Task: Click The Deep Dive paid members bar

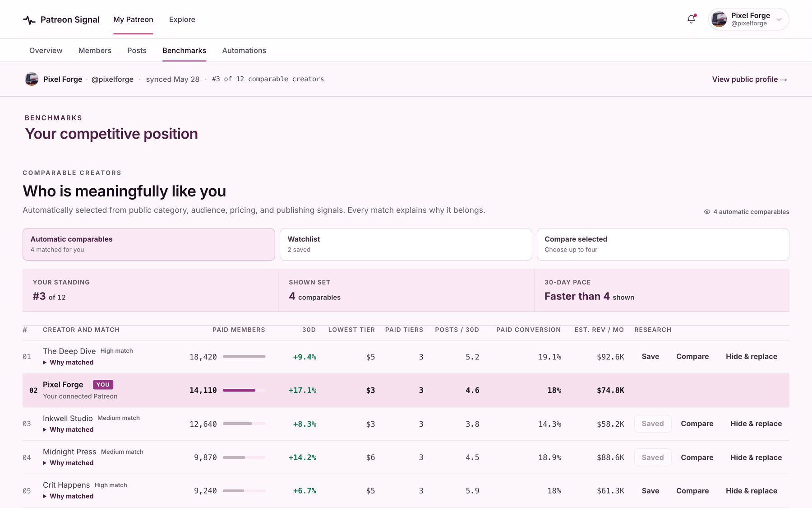Action: (x=244, y=357)
